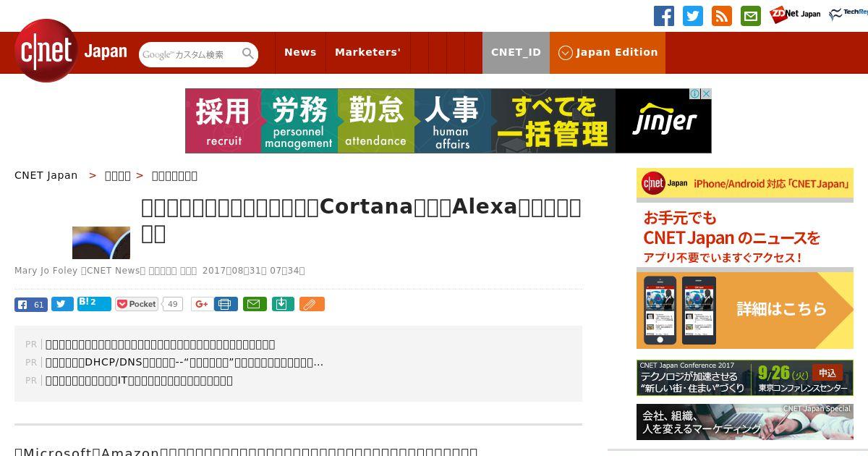This screenshot has height=456, width=868.
Task: Open the Twitter icon in top bar
Action: tap(693, 16)
